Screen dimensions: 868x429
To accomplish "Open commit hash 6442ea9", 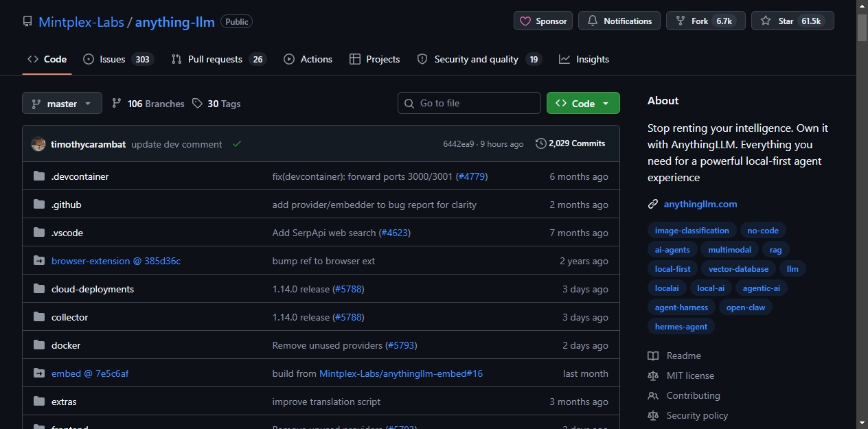I will (459, 144).
